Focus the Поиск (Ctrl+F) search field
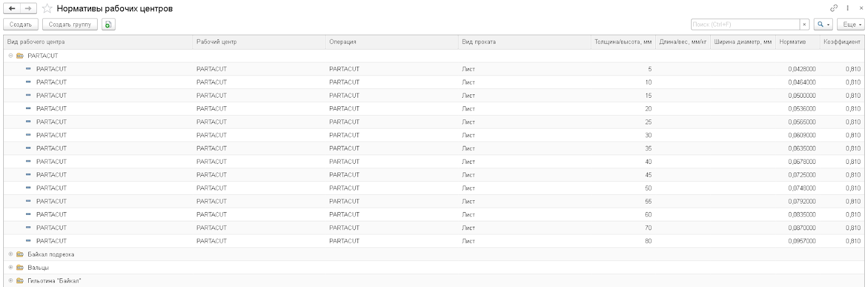Screen dimensions: 868x287 (745, 24)
